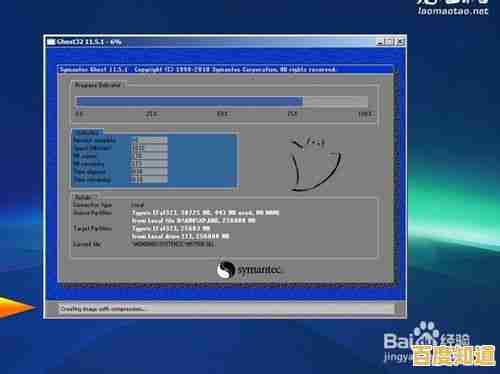Click the 100% progress scale label

[364, 114]
